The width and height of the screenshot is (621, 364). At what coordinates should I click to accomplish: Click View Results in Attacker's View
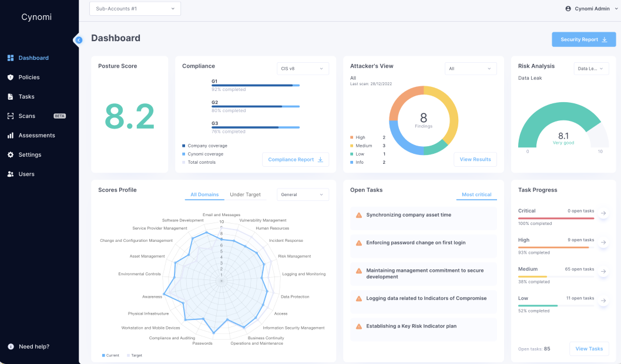tap(475, 159)
